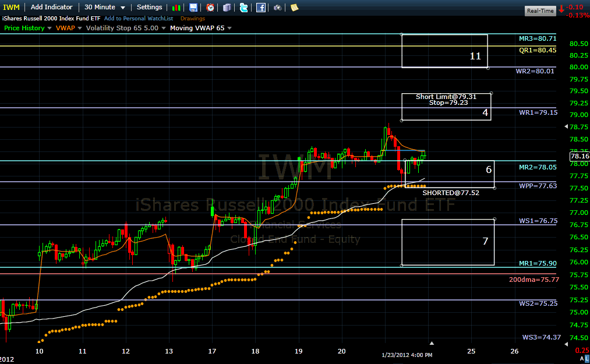The width and height of the screenshot is (590, 364).
Task: Click the 80.50 price axis label
Action: [579, 44]
